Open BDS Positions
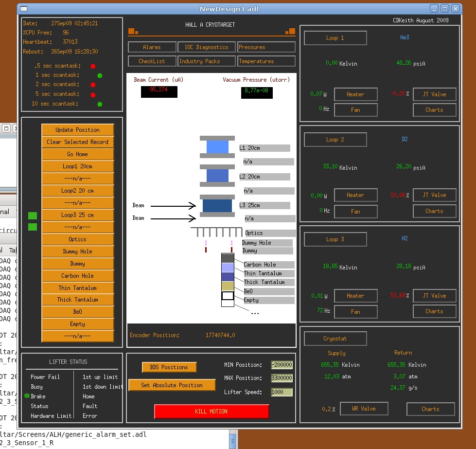 pos(169,367)
